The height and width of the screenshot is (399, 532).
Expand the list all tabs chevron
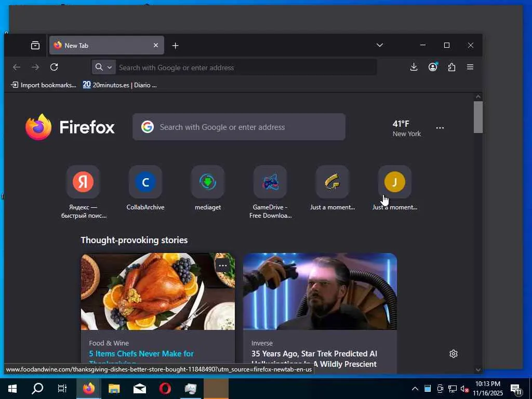coord(380,45)
